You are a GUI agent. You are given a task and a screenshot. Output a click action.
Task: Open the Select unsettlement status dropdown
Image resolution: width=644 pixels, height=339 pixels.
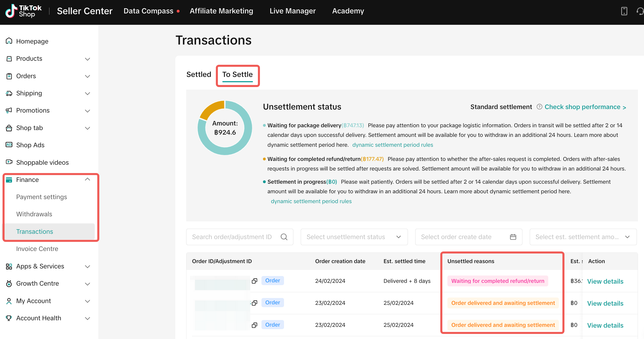coord(354,237)
